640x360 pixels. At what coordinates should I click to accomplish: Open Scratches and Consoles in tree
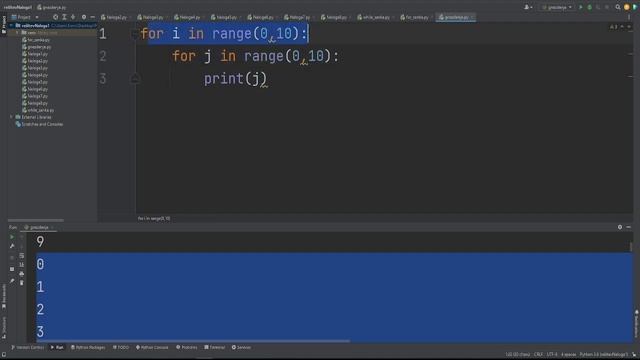39,124
